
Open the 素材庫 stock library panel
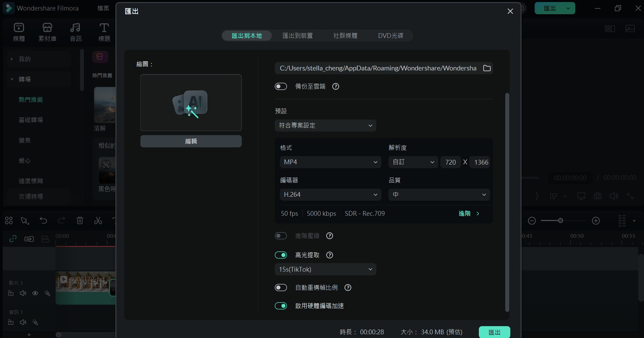tap(47, 32)
